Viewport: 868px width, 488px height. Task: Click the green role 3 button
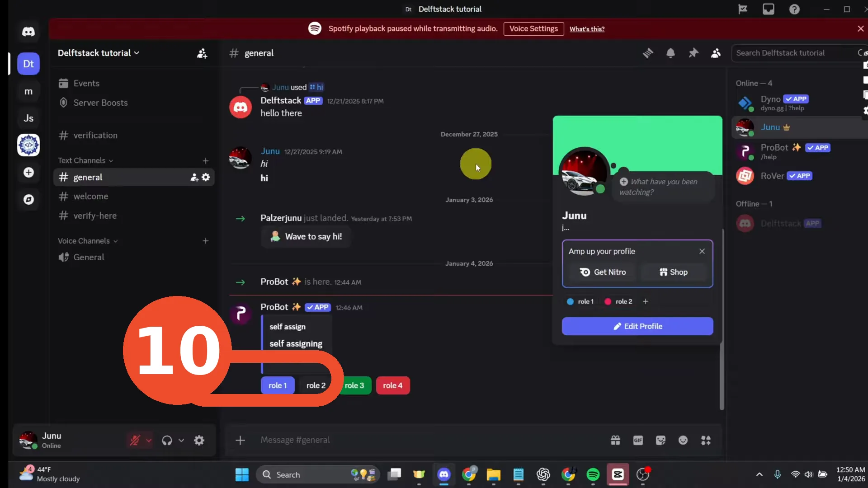click(x=354, y=385)
